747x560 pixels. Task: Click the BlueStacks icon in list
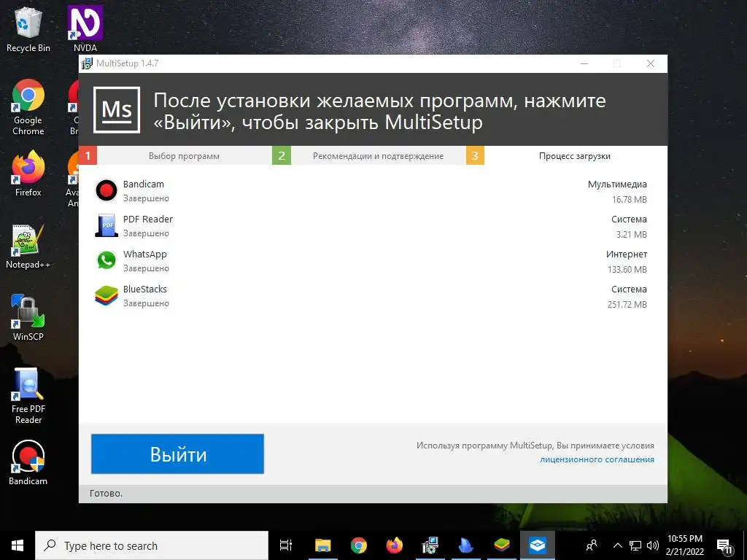coord(107,295)
